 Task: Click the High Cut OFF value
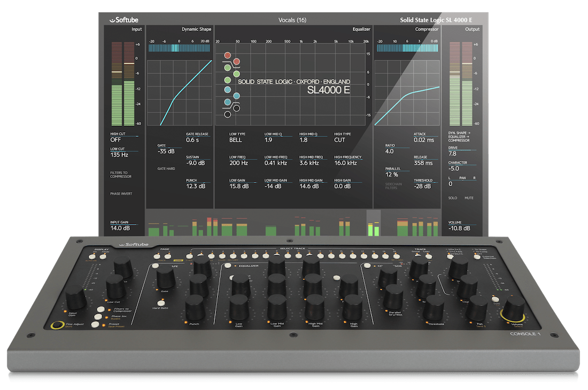point(115,140)
